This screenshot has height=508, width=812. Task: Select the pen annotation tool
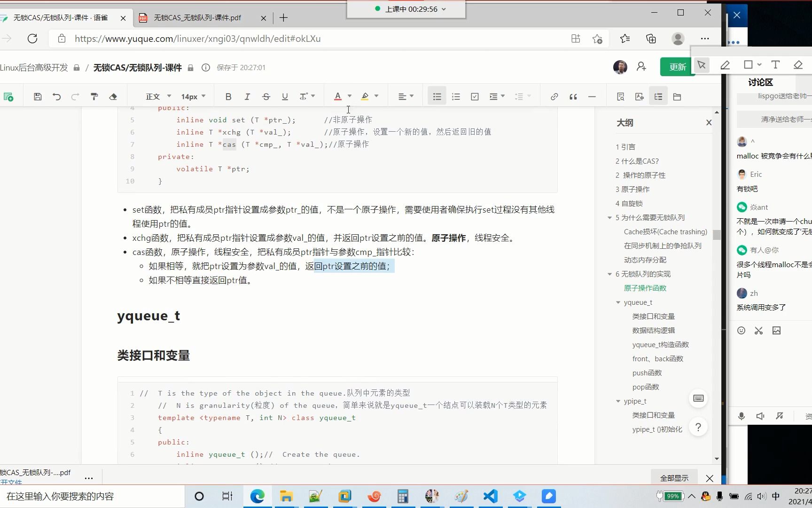[x=725, y=65]
